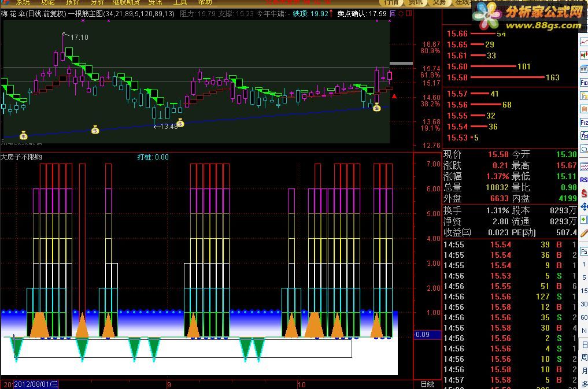Click the 打桩: 0.00 value label

tap(153, 157)
